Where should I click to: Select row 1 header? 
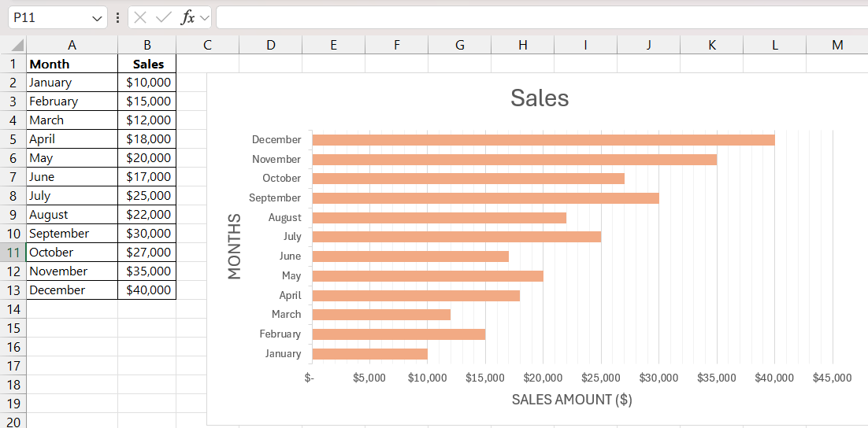13,64
